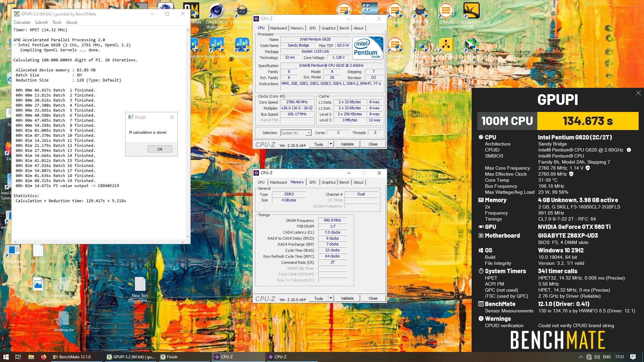This screenshot has width=644, height=362.
Task: Click the Windows Start button
Action: [6, 357]
